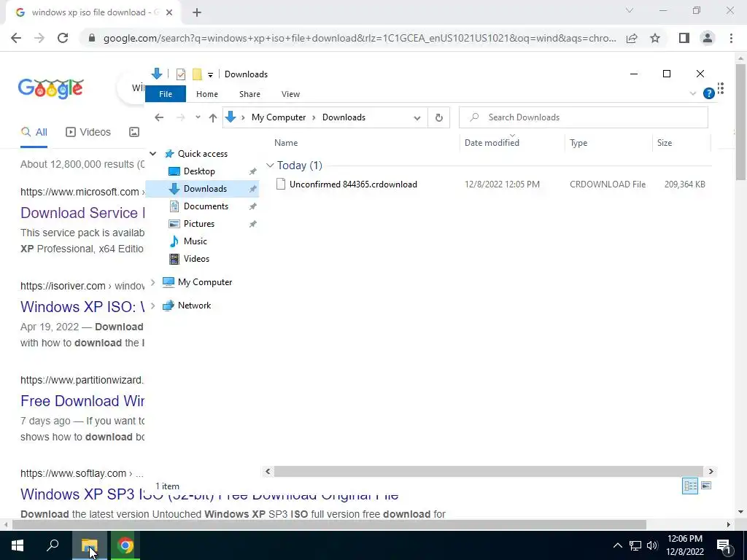Share this page icon in Chrome
Screen dimensions: 747x560
(x=632, y=38)
